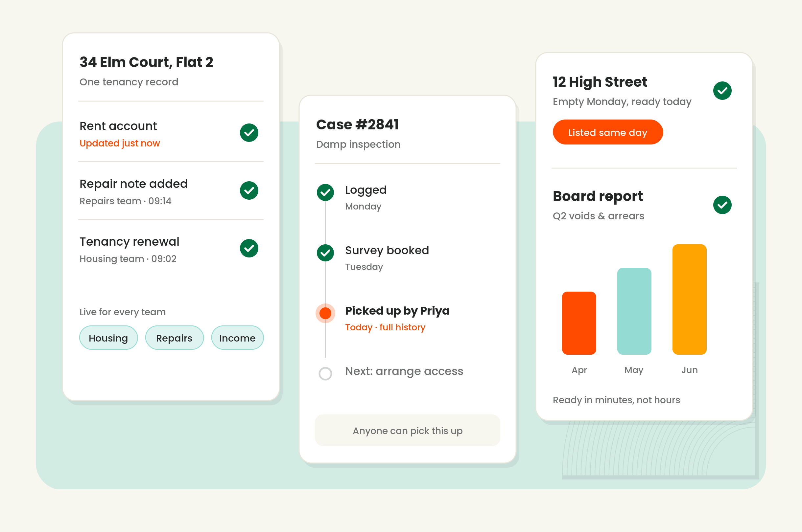Select the Rent account row label

pyautogui.click(x=118, y=126)
